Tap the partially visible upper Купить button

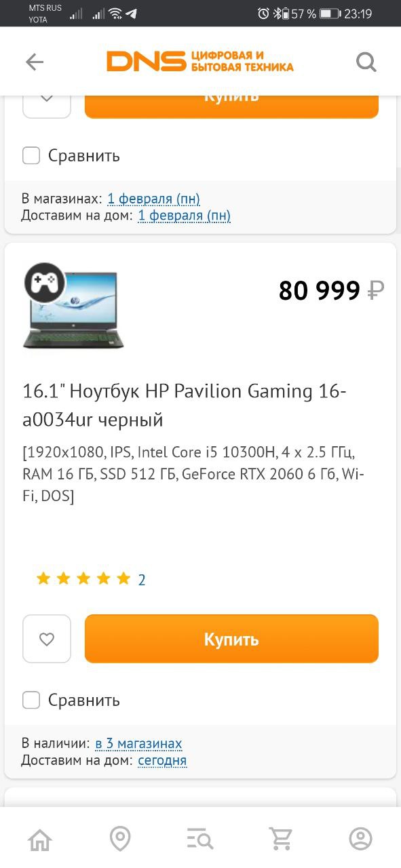[x=231, y=106]
